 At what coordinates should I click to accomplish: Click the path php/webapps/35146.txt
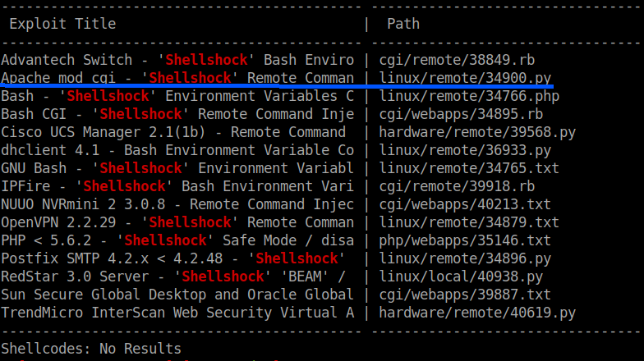tap(465, 240)
